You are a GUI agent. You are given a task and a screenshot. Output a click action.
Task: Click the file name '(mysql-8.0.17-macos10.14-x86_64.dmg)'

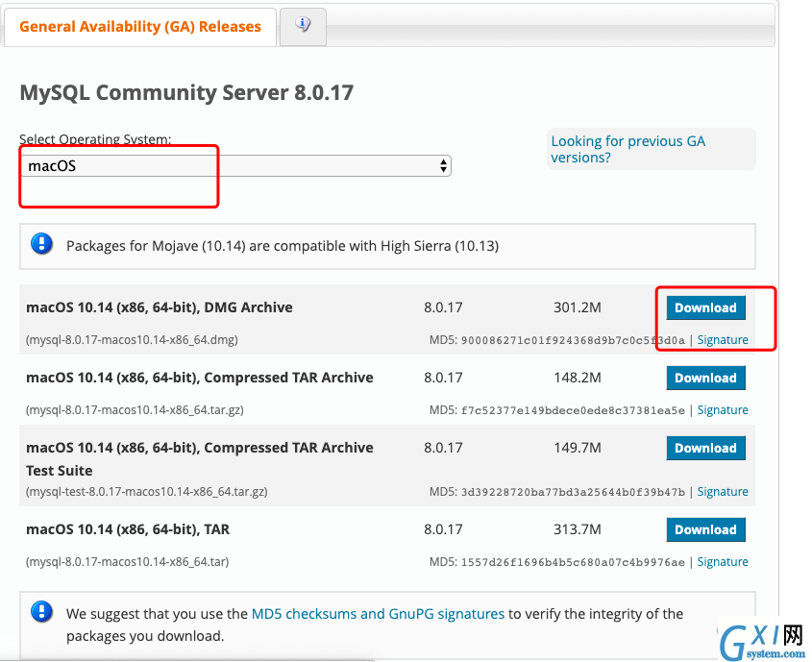click(132, 339)
